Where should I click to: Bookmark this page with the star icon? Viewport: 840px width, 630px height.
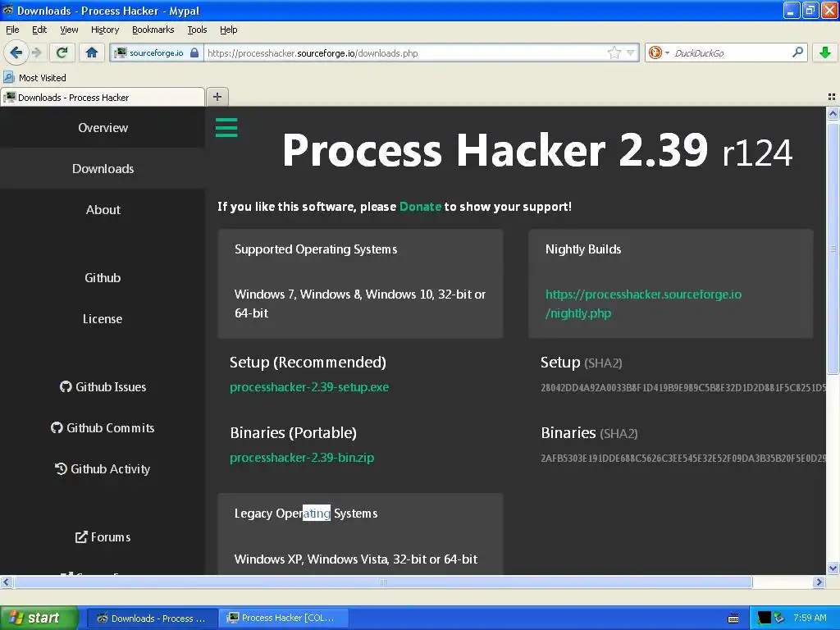[614, 52]
